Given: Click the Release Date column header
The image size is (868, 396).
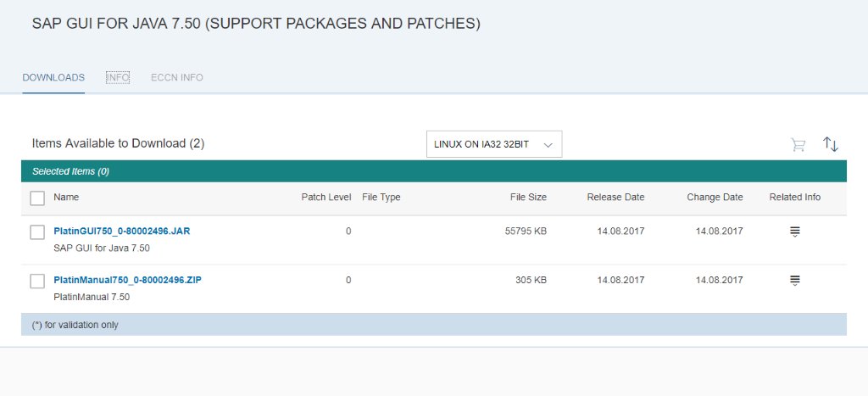Looking at the screenshot, I should click(x=615, y=198).
